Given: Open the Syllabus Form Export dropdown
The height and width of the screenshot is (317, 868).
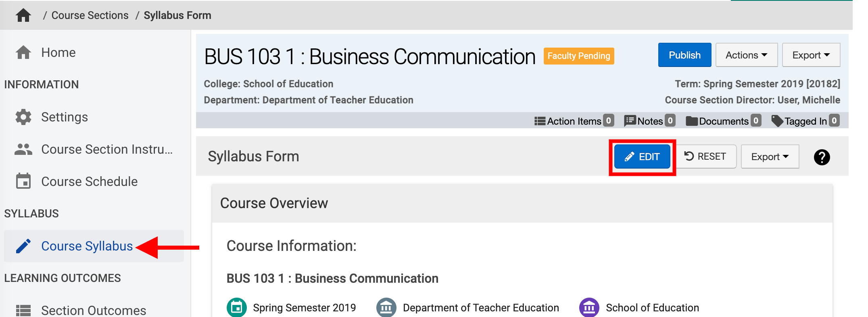Looking at the screenshot, I should pyautogui.click(x=770, y=157).
